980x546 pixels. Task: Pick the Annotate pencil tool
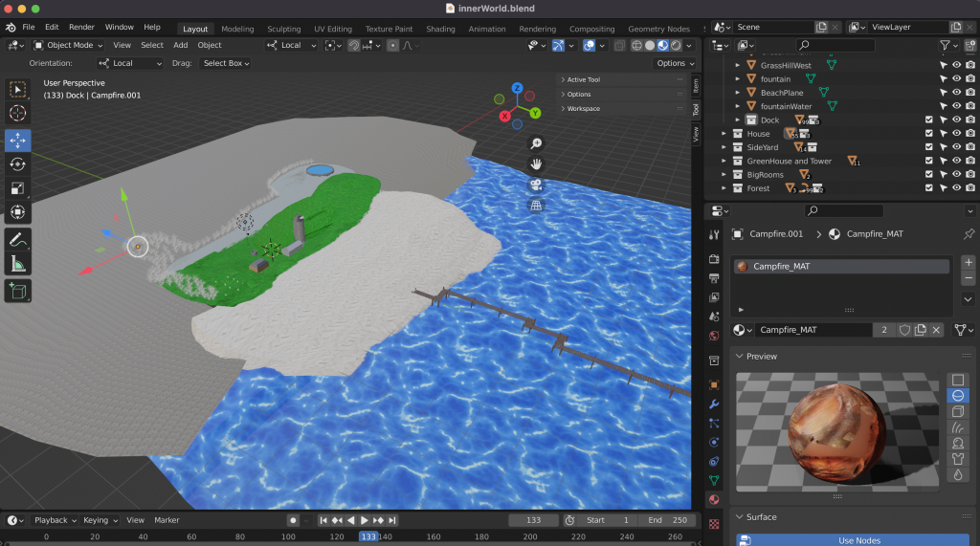point(18,239)
